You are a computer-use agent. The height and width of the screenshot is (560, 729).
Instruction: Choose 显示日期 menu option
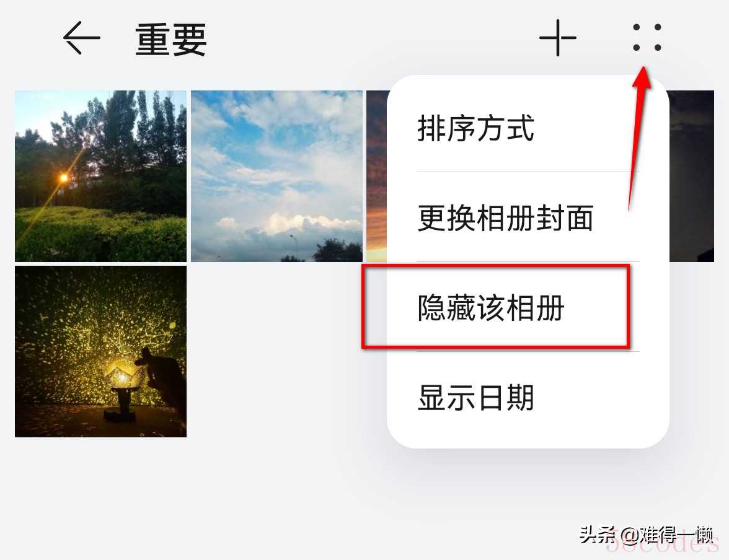475,397
